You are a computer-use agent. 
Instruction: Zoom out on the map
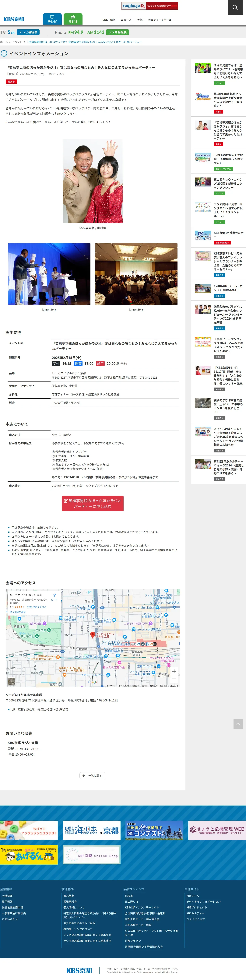[x=174, y=679]
